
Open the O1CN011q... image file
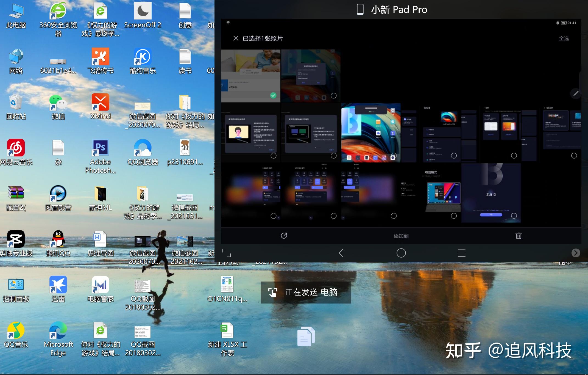(227, 289)
